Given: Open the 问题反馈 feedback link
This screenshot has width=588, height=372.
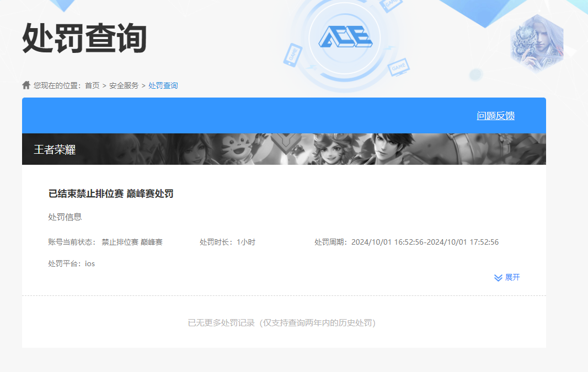Looking at the screenshot, I should [x=496, y=116].
